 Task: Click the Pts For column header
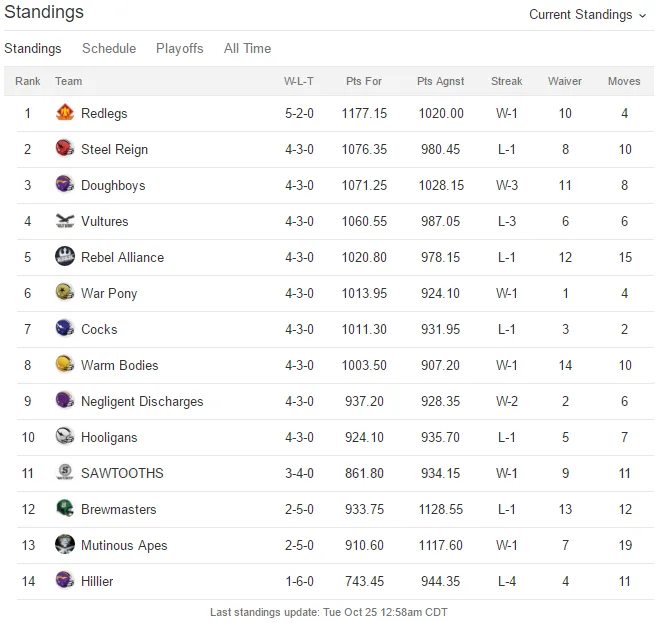364,81
